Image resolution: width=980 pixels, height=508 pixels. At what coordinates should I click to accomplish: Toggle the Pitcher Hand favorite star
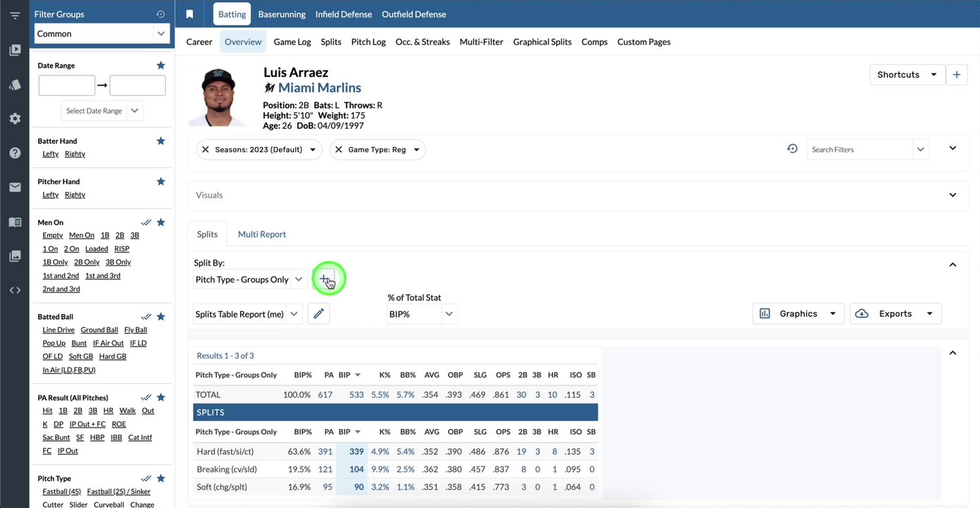click(x=161, y=181)
